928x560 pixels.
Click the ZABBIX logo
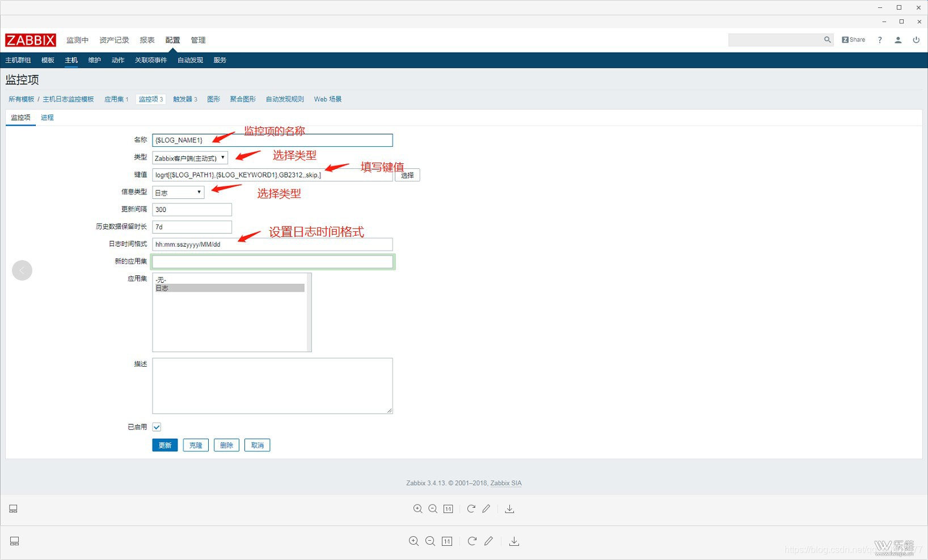point(31,40)
